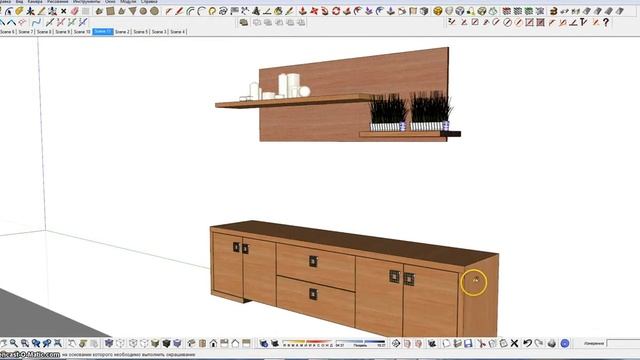Screen dimensions: 640x360
Task: Click the highlighted active scene tab
Action: pyautogui.click(x=103, y=31)
